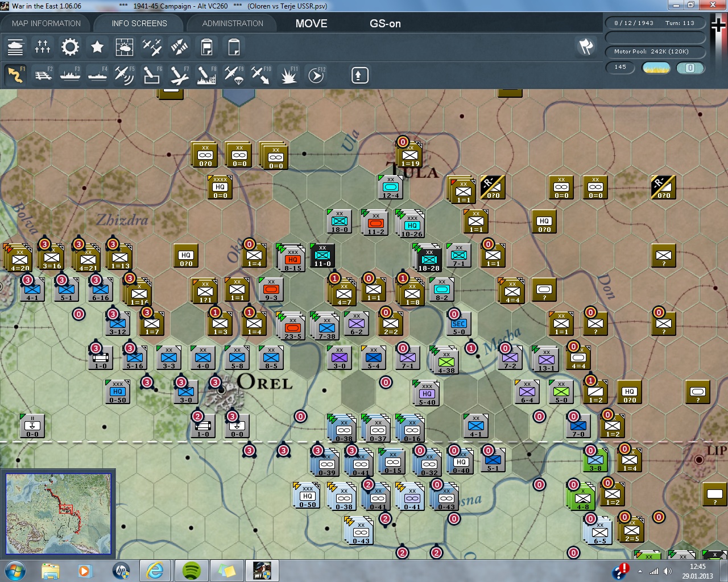Viewport: 728px width, 582px height.
Task: Click the date and Turn 113 display
Action: coord(655,23)
